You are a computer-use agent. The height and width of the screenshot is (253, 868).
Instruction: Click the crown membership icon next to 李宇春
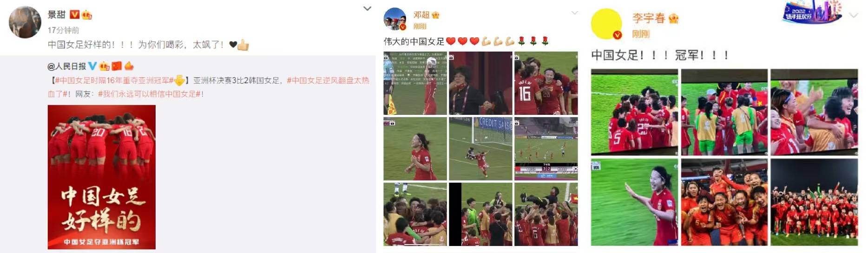point(673,19)
